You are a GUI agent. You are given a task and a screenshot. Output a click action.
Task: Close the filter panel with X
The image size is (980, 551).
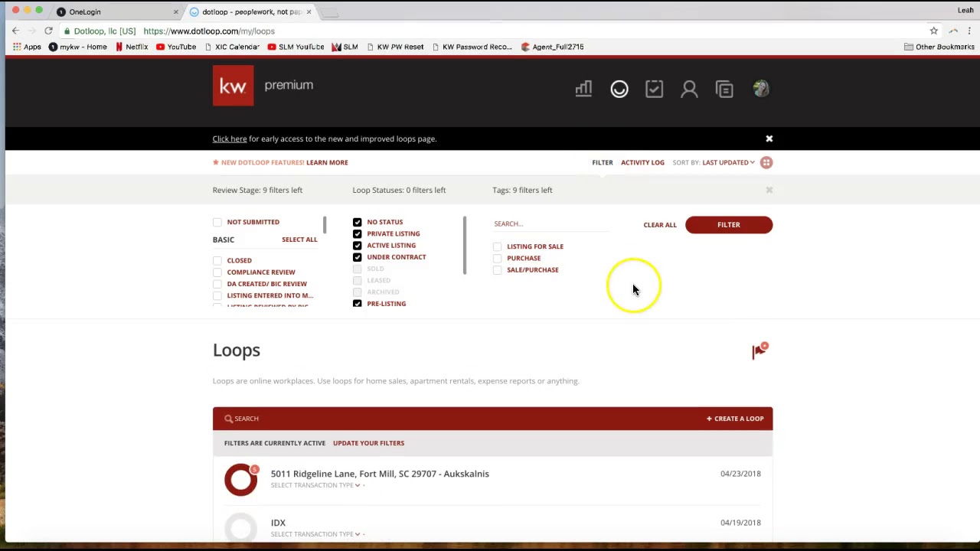click(x=769, y=190)
